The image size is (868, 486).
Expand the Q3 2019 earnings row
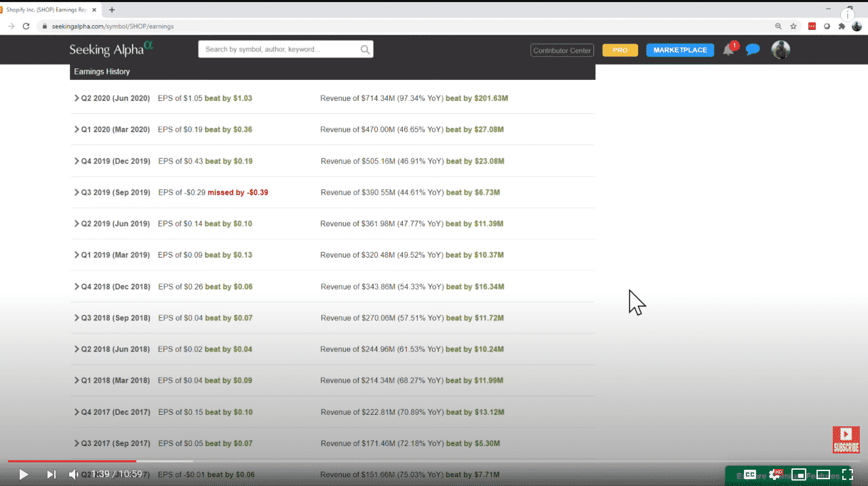[x=77, y=193]
